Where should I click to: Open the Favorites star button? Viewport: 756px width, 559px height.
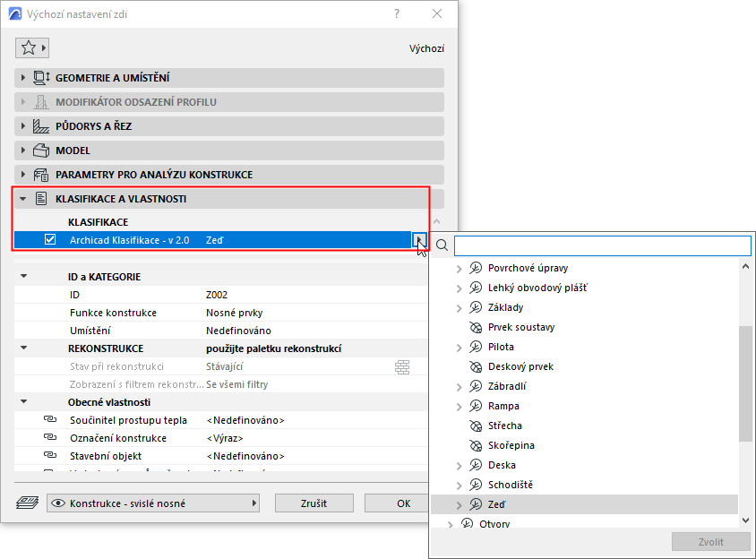pos(32,47)
